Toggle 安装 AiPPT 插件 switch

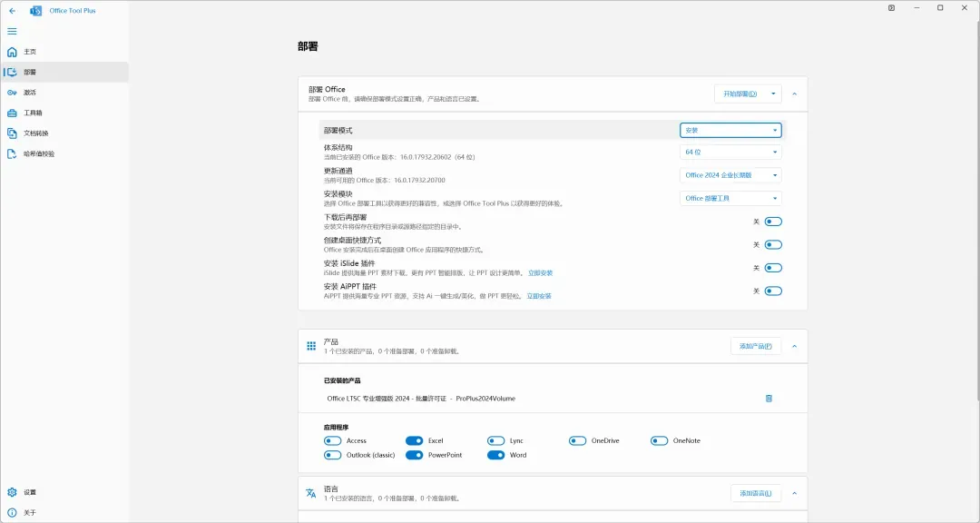coord(773,291)
